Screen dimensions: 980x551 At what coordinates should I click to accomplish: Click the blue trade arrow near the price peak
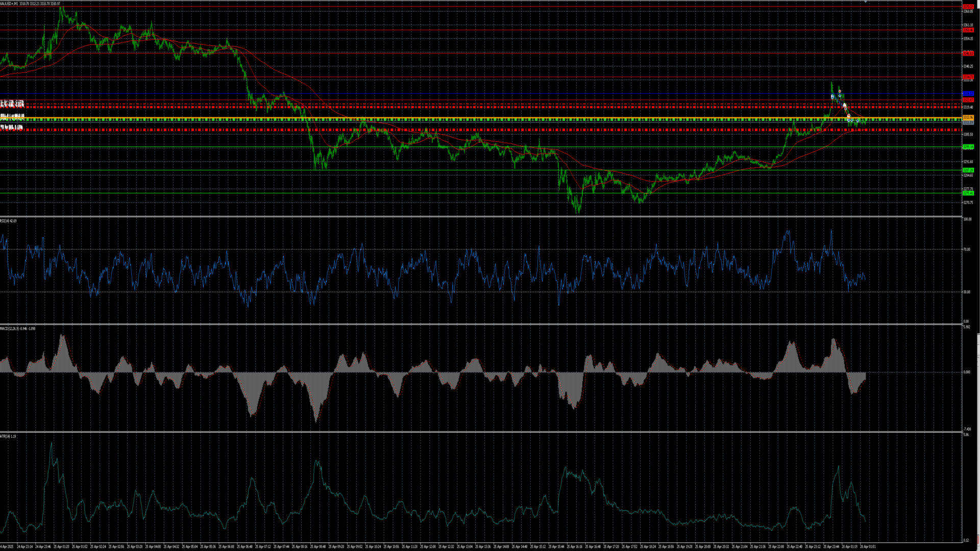pyautogui.click(x=832, y=96)
